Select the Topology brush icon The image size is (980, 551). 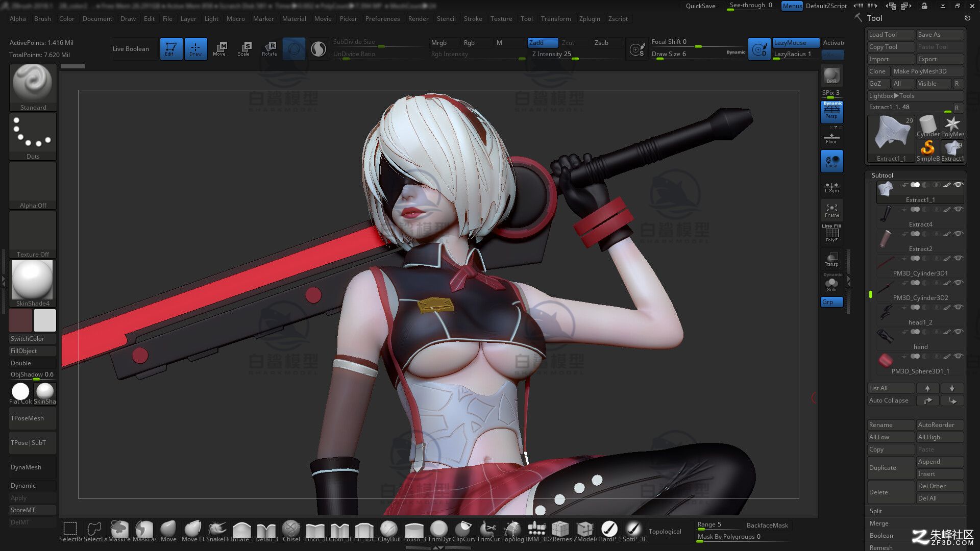[x=512, y=531]
